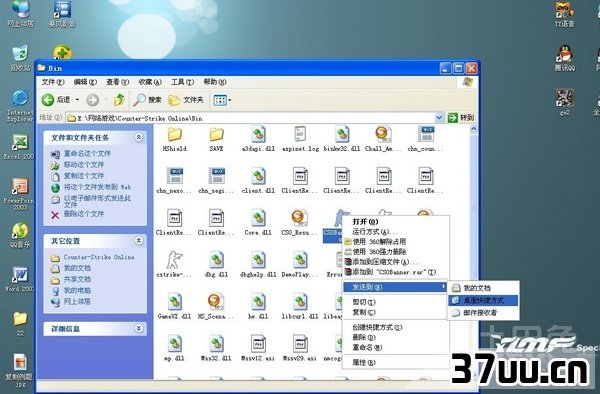Viewport: 600px width, 394px height.
Task: Select the a3dapi.dll file icon
Action: click(x=258, y=135)
